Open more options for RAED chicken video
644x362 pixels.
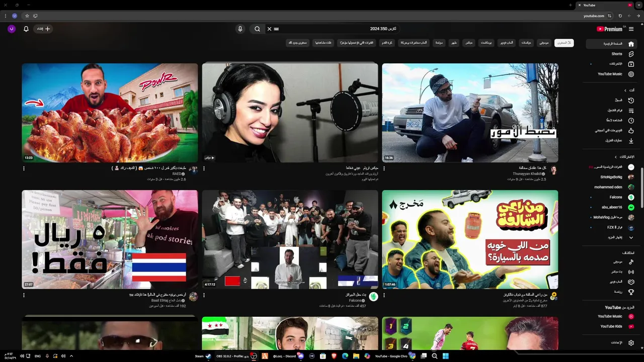24,168
